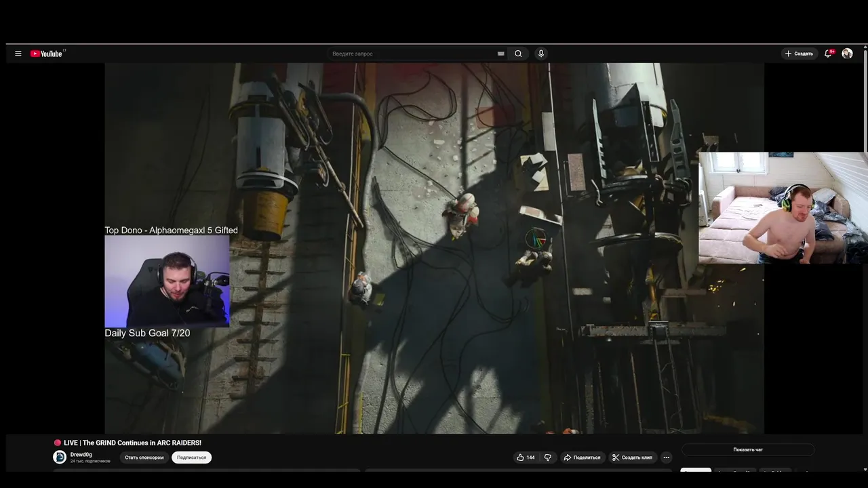Go to YouTube home via the logo
Image resolution: width=868 pixels, height=488 pixels.
coord(46,54)
